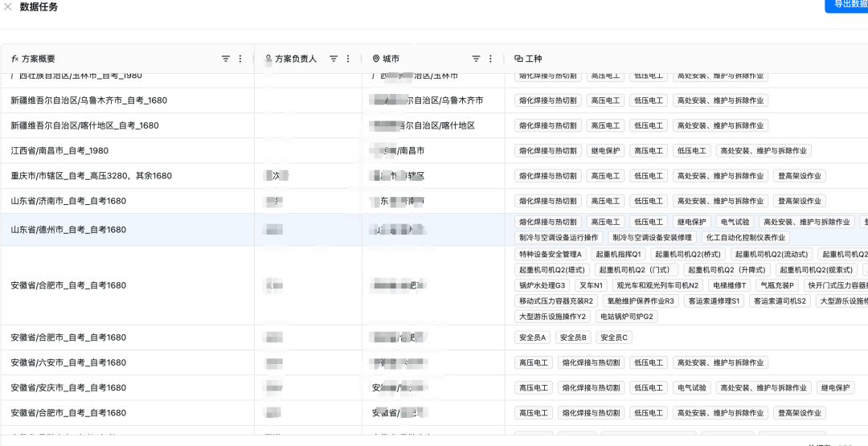Click 登高架设作业 tag in 重庆市 row
The width and height of the screenshot is (868, 446).
coord(800,176)
